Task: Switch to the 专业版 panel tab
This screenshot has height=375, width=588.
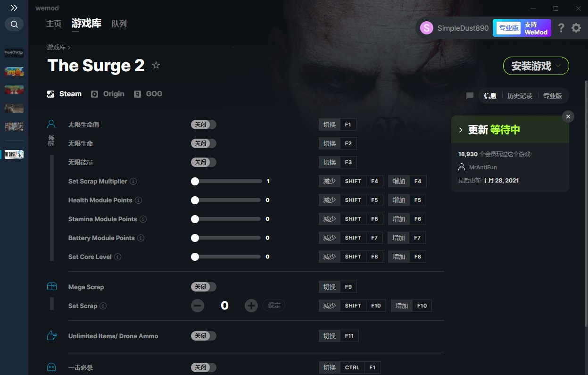Action: pyautogui.click(x=553, y=96)
